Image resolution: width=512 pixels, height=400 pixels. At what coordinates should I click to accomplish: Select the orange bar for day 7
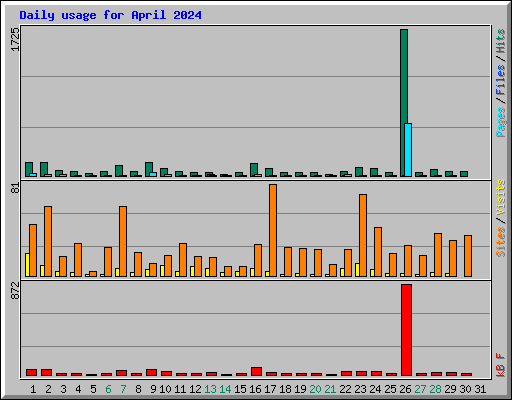pyautogui.click(x=123, y=241)
